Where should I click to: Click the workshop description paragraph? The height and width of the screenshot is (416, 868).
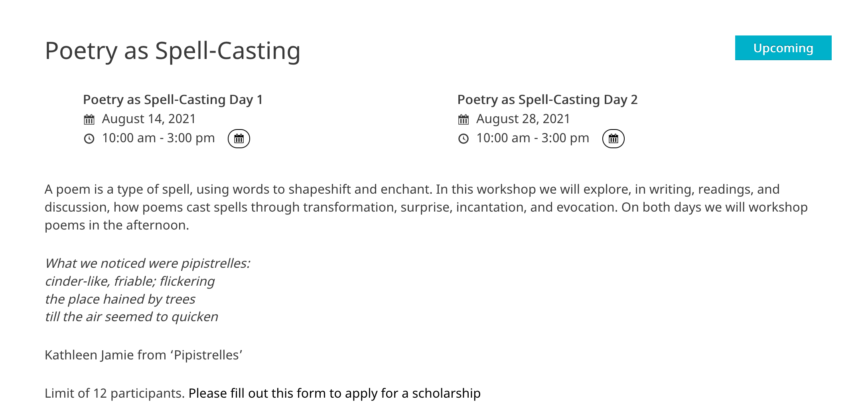coord(426,207)
